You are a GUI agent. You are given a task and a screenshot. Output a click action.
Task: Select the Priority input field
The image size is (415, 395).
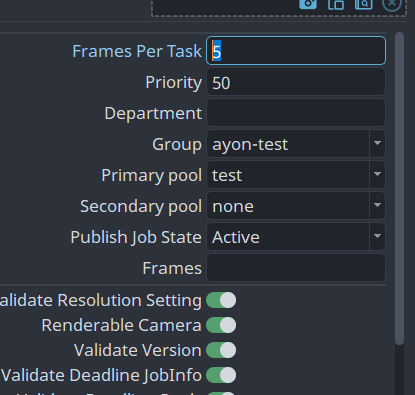(x=296, y=82)
